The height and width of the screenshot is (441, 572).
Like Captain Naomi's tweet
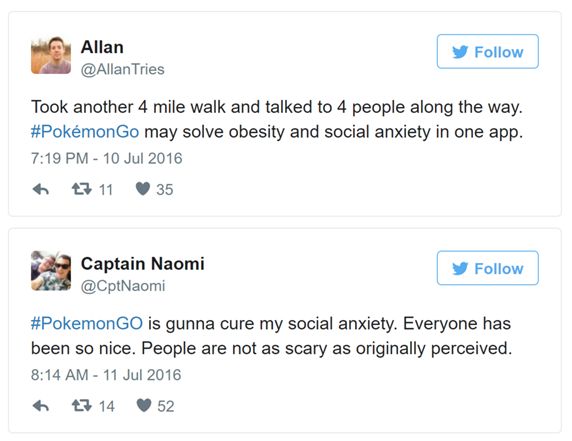[144, 405]
